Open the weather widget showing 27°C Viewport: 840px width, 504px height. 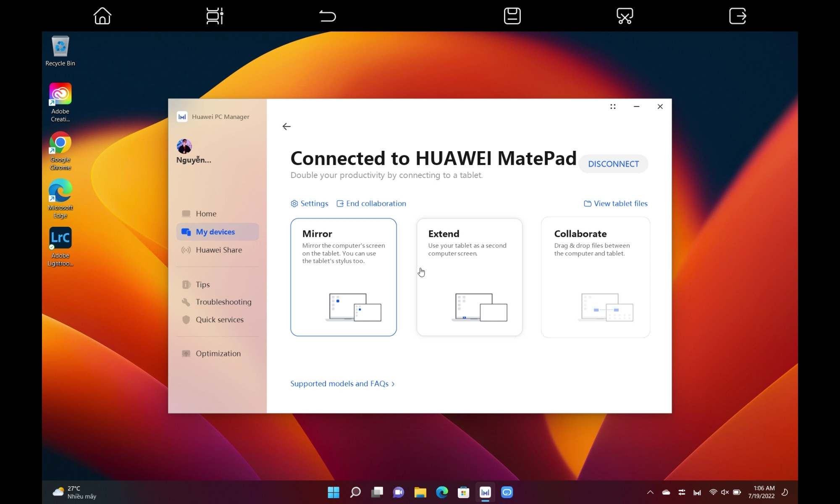[x=74, y=492]
